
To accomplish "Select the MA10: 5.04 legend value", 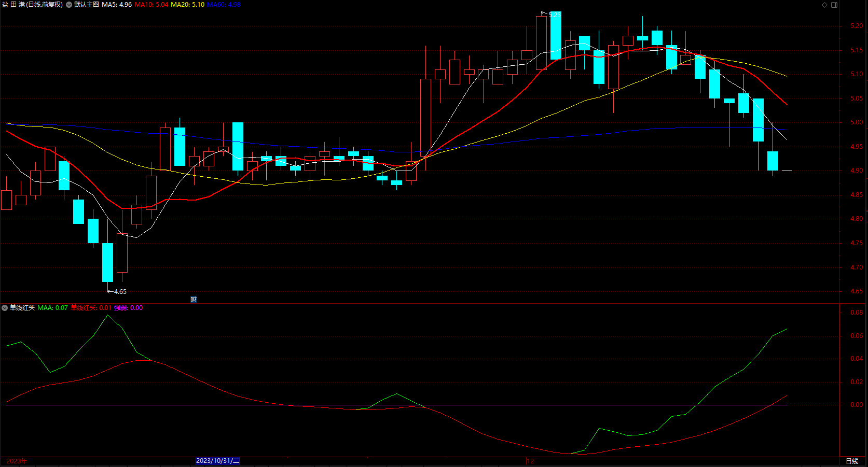I will pyautogui.click(x=151, y=5).
